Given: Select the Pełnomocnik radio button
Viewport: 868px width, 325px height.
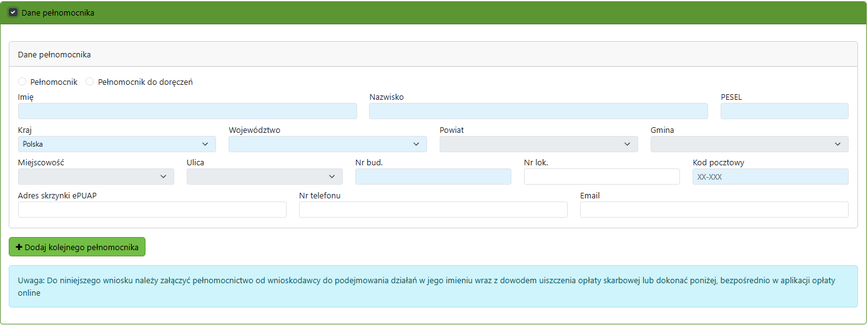Looking at the screenshot, I should coord(22,82).
